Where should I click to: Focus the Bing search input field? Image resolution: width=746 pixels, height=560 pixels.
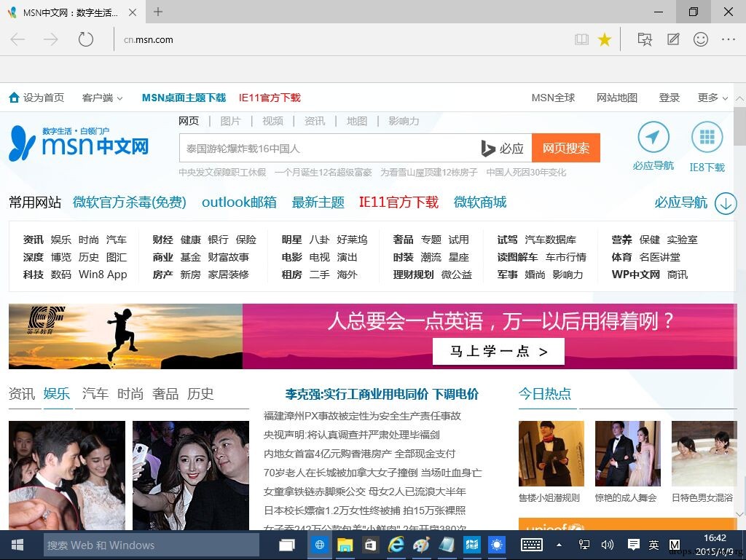click(x=329, y=149)
